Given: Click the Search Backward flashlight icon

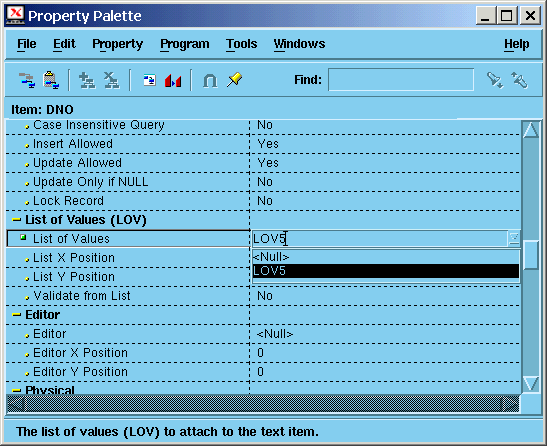Looking at the screenshot, I should (x=519, y=80).
